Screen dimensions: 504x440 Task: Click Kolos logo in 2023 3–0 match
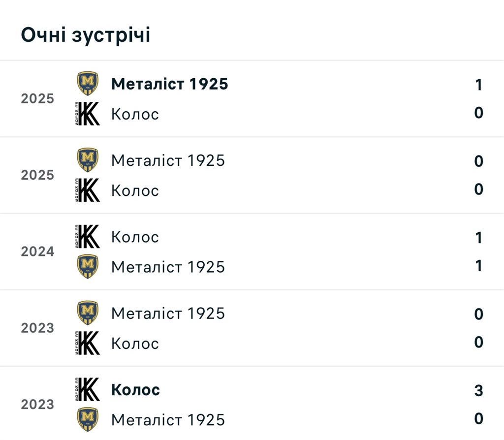(88, 390)
